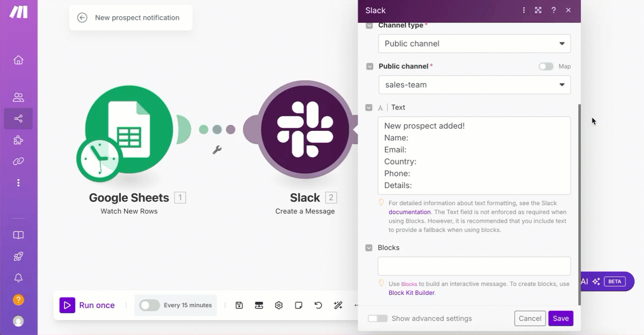Click the AI BETA assistant button
This screenshot has height=335, width=644.
[x=607, y=281]
